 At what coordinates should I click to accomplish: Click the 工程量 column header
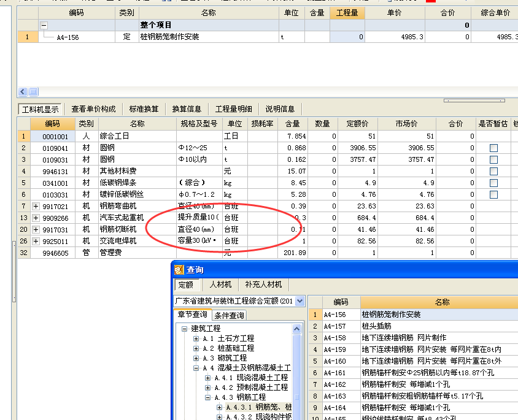tap(347, 13)
